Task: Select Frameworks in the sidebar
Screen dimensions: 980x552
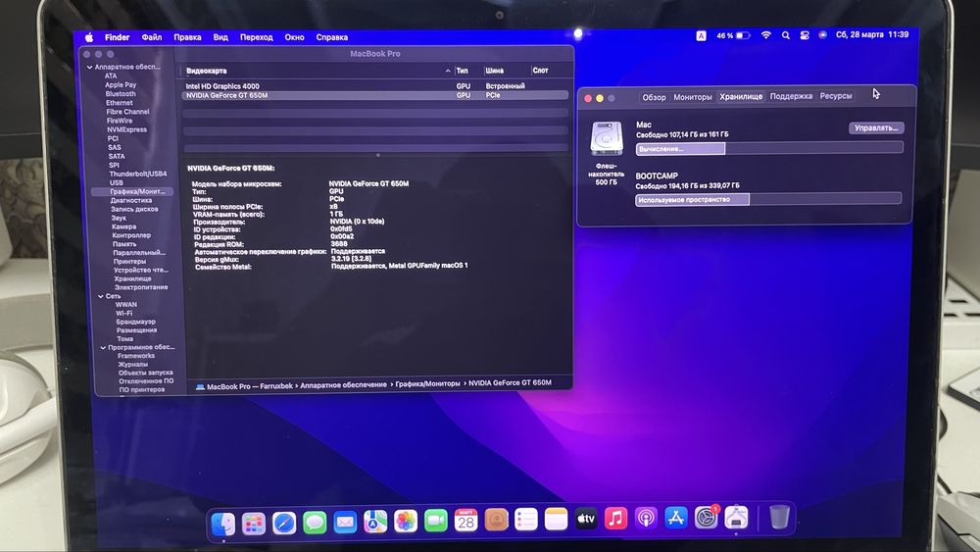Action: click(x=136, y=356)
